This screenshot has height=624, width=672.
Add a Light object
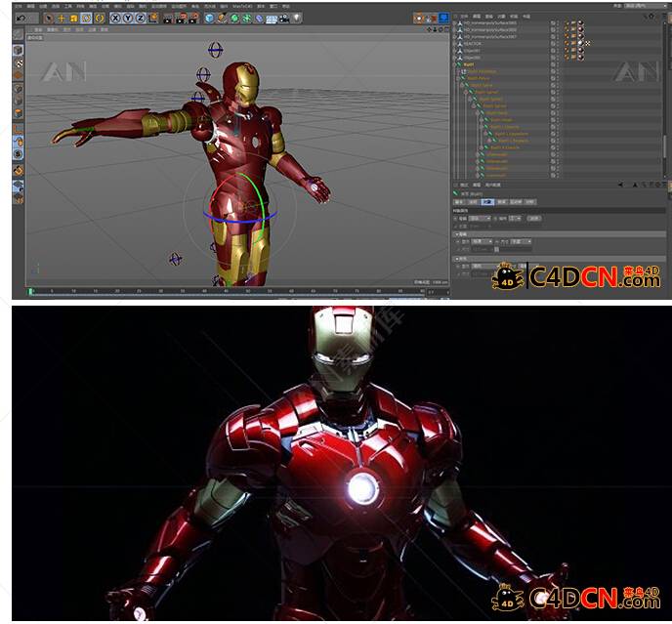click(x=297, y=18)
